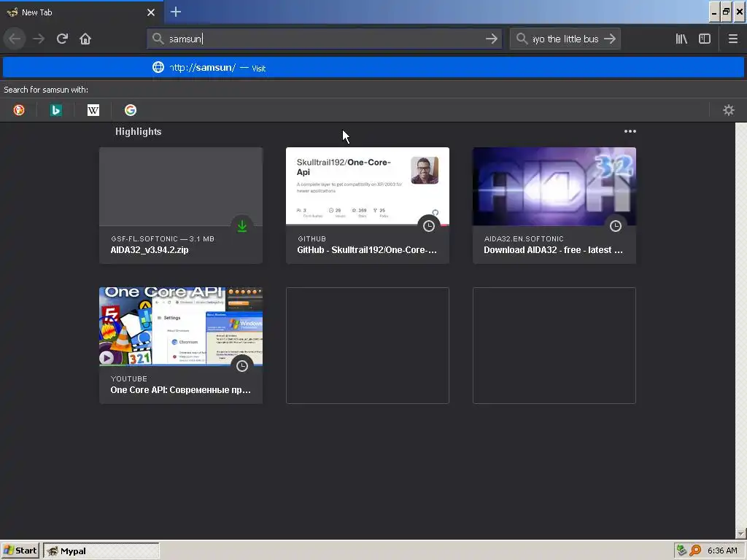Click the 6:36 AM clock
Viewport: 747px width, 560px height.
pyautogui.click(x=722, y=551)
